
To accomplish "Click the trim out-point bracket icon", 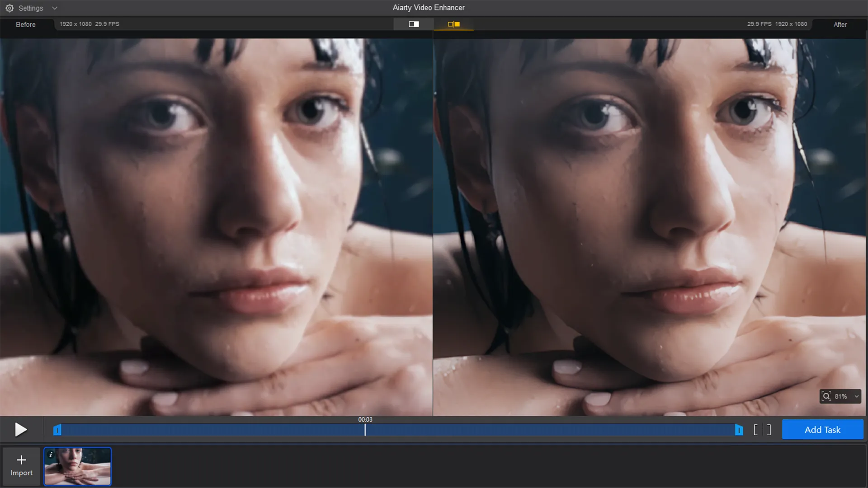I will pyautogui.click(x=769, y=430).
